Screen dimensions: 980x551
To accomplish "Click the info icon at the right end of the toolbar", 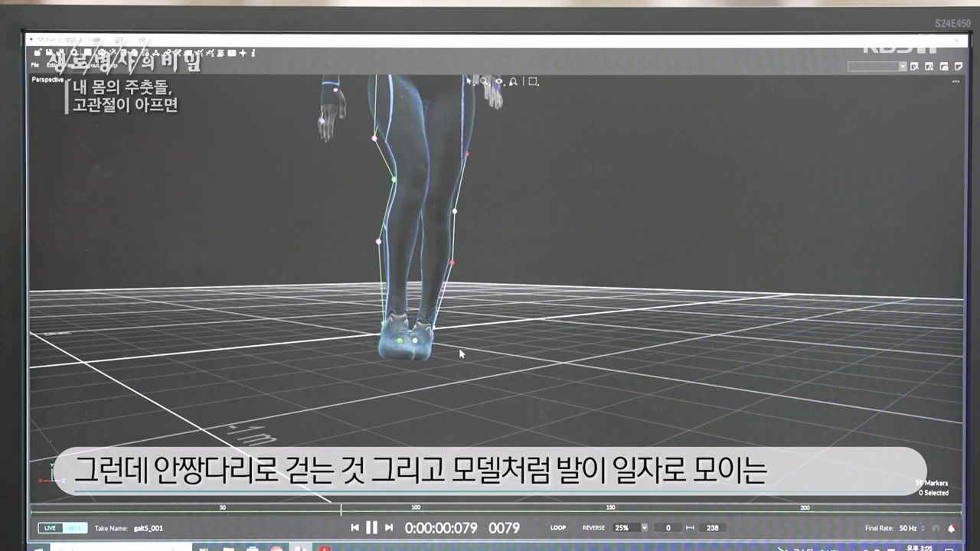I will (253, 54).
